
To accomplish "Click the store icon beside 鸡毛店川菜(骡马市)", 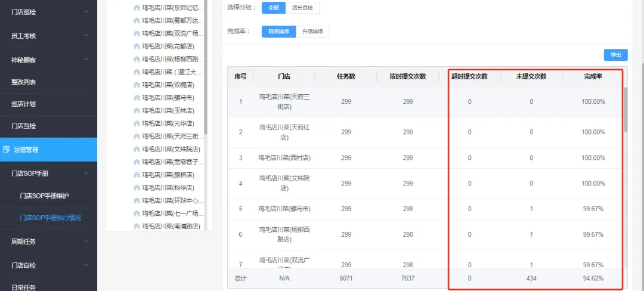I will click(137, 98).
